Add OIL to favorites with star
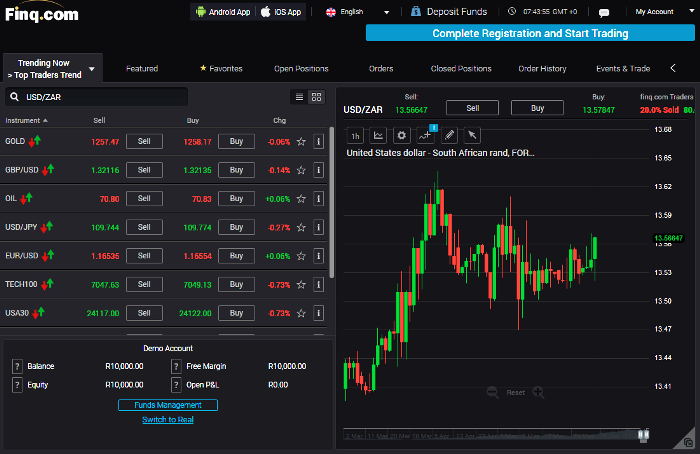This screenshot has width=700, height=454. click(x=301, y=199)
